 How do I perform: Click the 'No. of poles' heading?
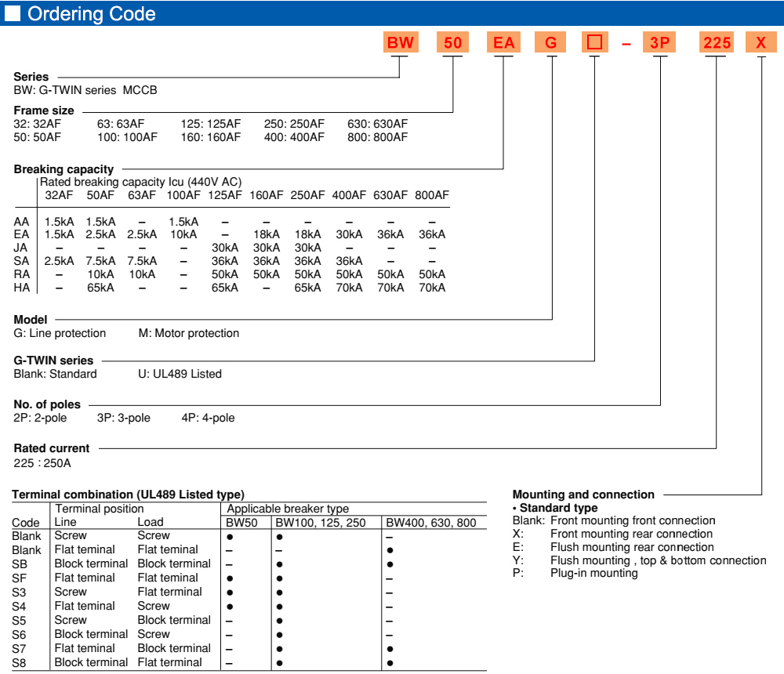[47, 404]
